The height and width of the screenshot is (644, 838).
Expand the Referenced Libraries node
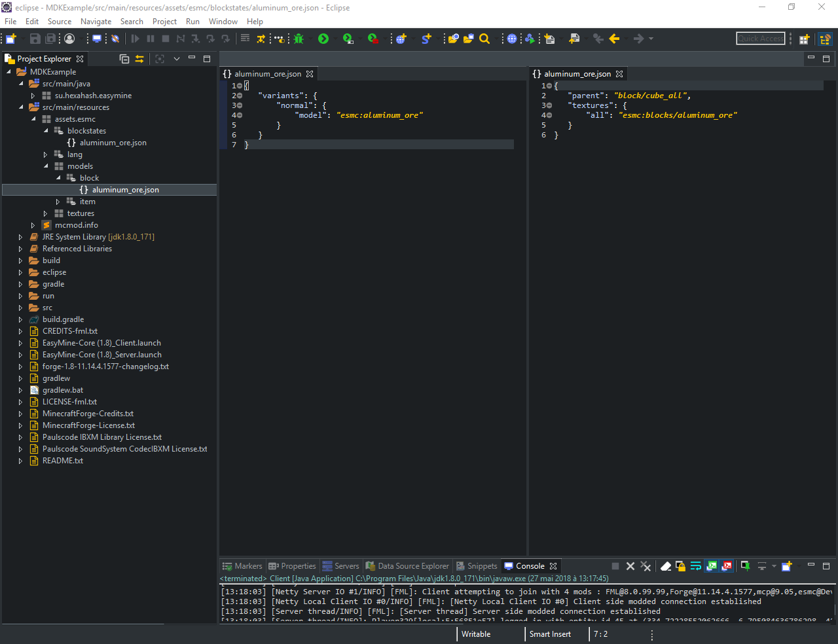click(x=20, y=249)
